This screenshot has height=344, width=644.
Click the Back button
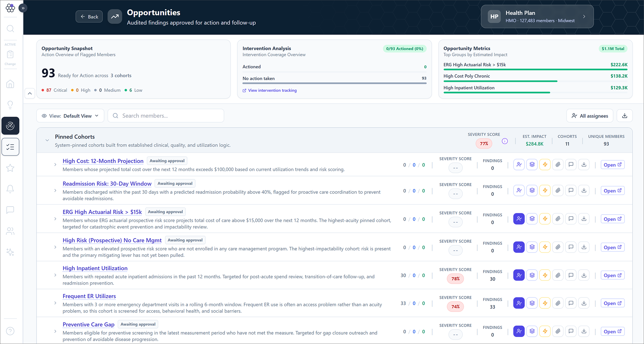coord(89,16)
